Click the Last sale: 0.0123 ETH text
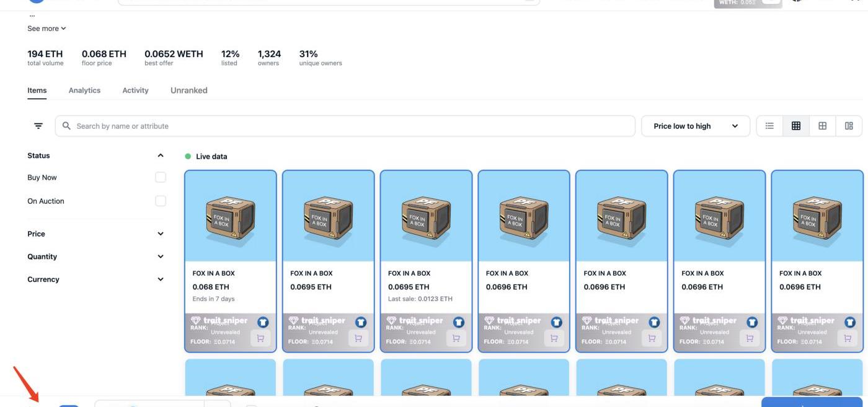The width and height of the screenshot is (868, 407). [x=420, y=299]
